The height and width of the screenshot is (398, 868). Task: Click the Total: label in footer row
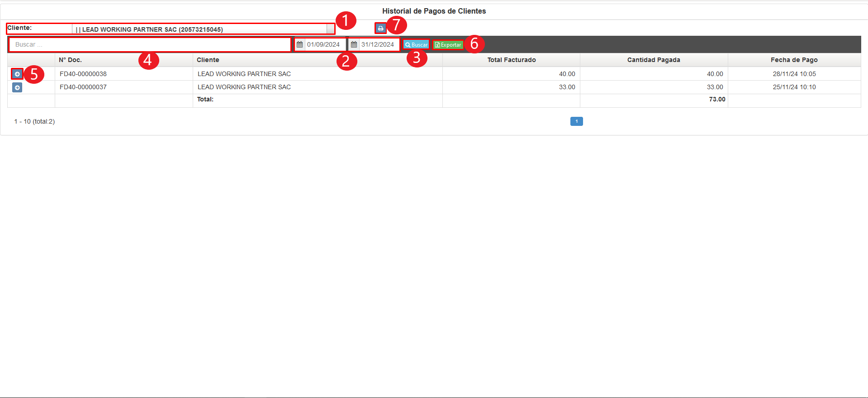click(205, 99)
